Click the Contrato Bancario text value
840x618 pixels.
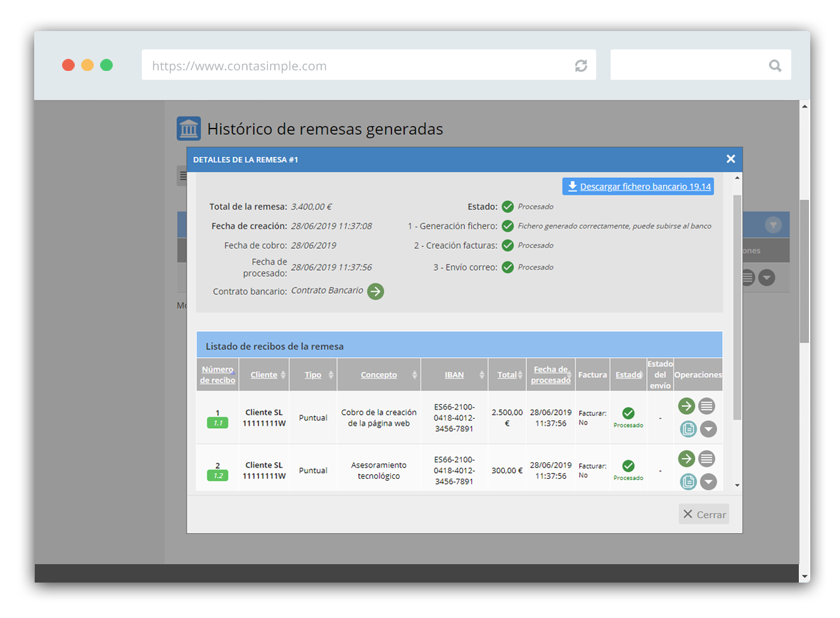point(327,291)
